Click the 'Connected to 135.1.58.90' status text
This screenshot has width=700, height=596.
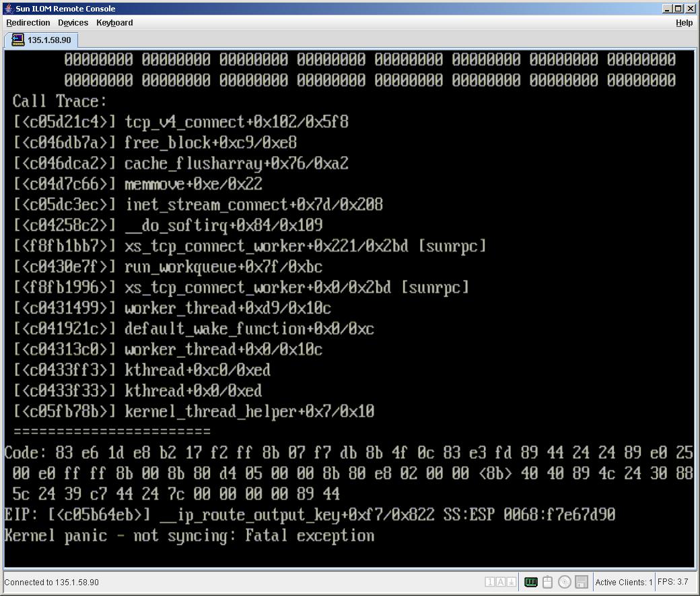click(52, 583)
